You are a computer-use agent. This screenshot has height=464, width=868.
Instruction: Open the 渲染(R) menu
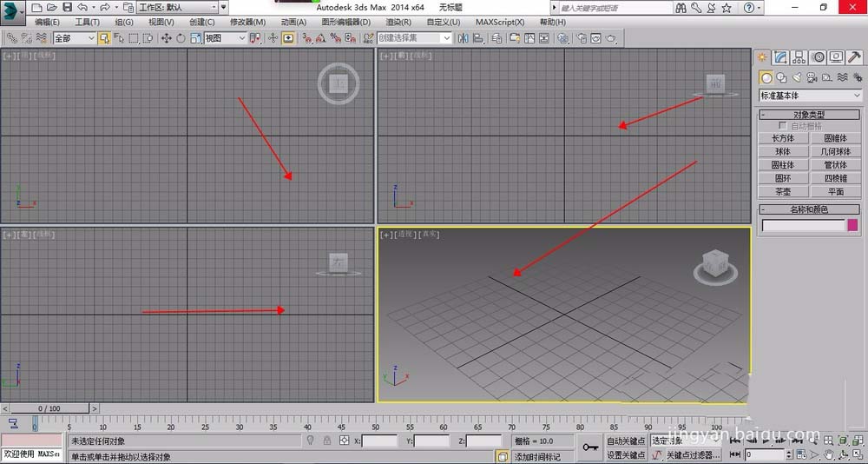(x=398, y=23)
